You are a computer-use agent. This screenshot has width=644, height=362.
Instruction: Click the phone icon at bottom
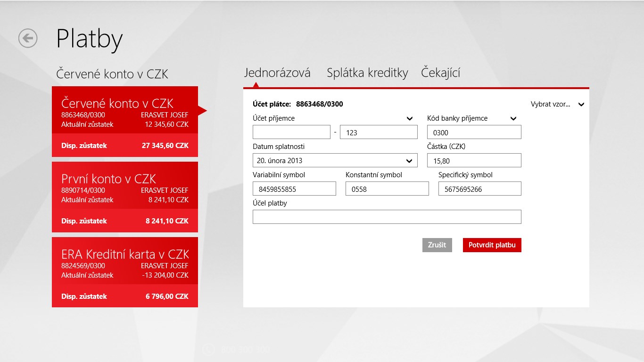click(208, 350)
